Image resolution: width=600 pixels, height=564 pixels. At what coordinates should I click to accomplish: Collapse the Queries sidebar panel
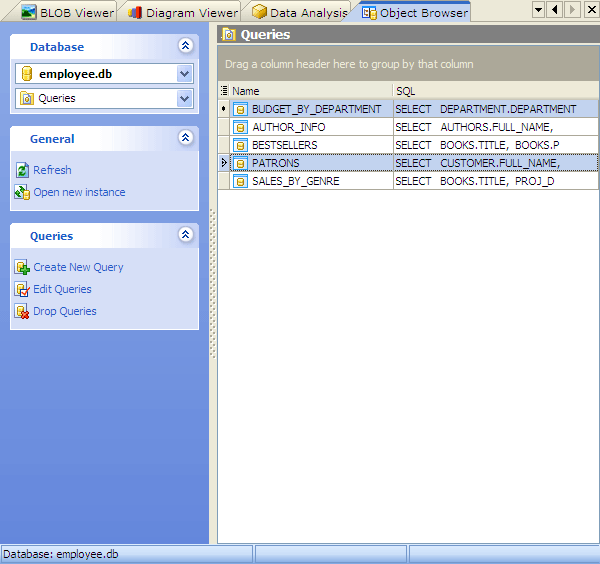(x=186, y=235)
